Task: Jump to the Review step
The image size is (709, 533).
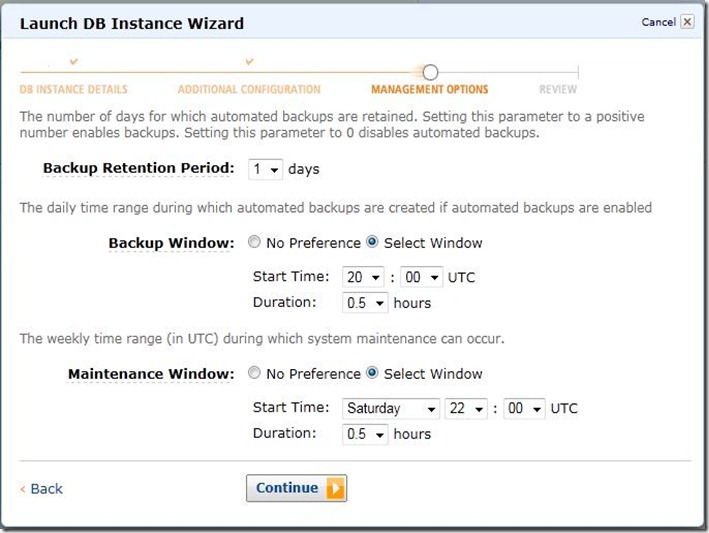Action: 558,90
